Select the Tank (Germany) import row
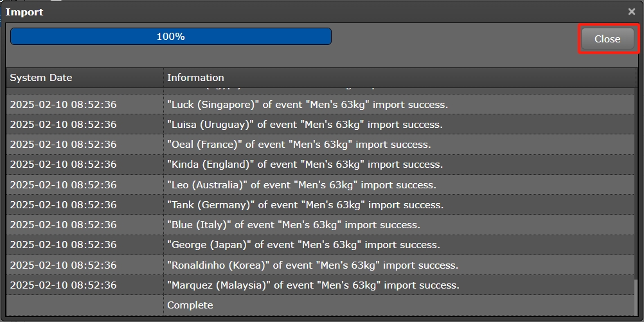The width and height of the screenshot is (644, 322). (x=305, y=205)
